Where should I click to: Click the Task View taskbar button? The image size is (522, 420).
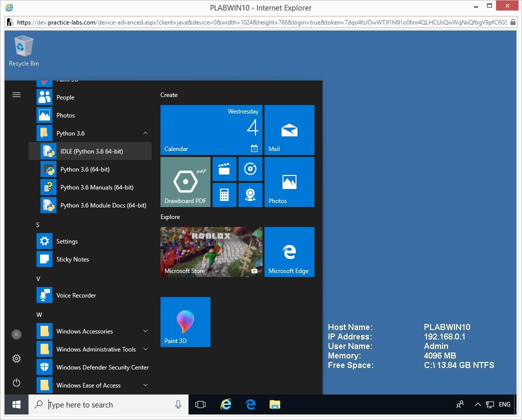(x=200, y=404)
